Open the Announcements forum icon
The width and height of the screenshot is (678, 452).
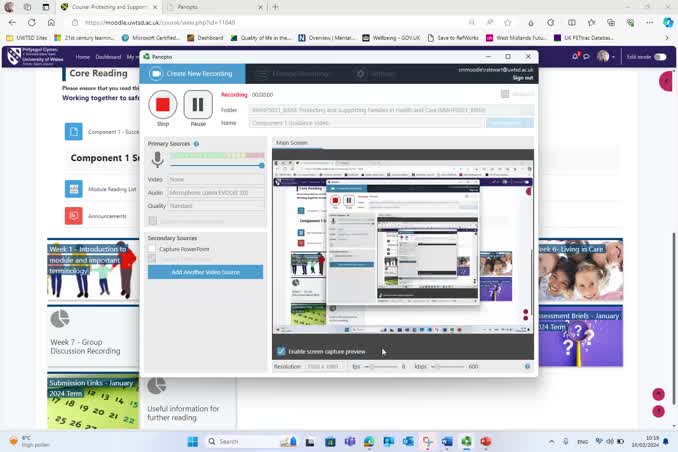(73, 215)
